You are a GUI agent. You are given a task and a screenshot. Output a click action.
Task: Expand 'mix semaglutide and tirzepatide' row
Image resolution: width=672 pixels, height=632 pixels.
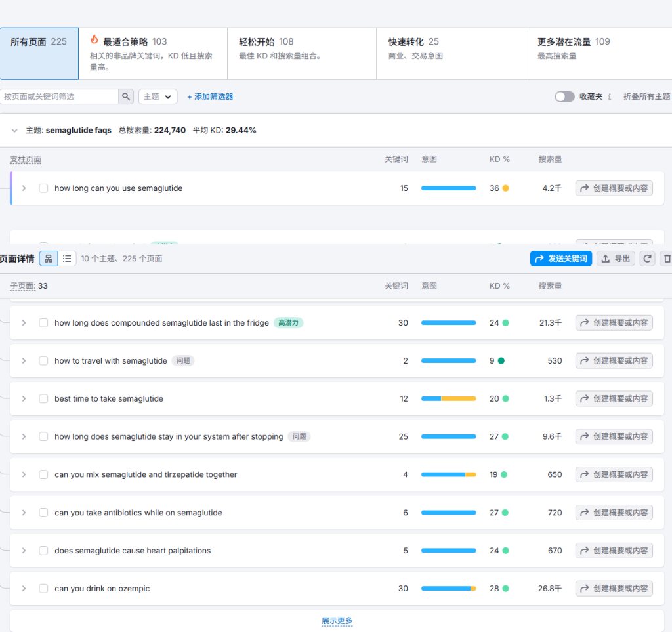click(24, 474)
